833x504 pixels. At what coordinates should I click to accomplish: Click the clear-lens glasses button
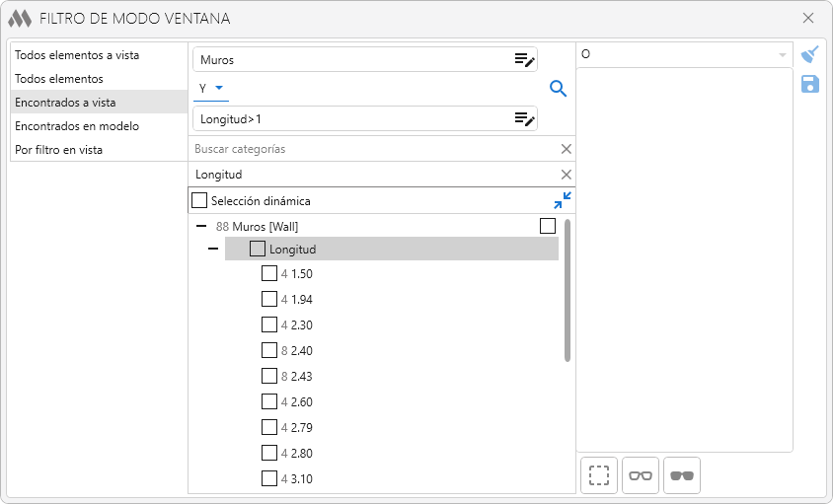pos(641,475)
